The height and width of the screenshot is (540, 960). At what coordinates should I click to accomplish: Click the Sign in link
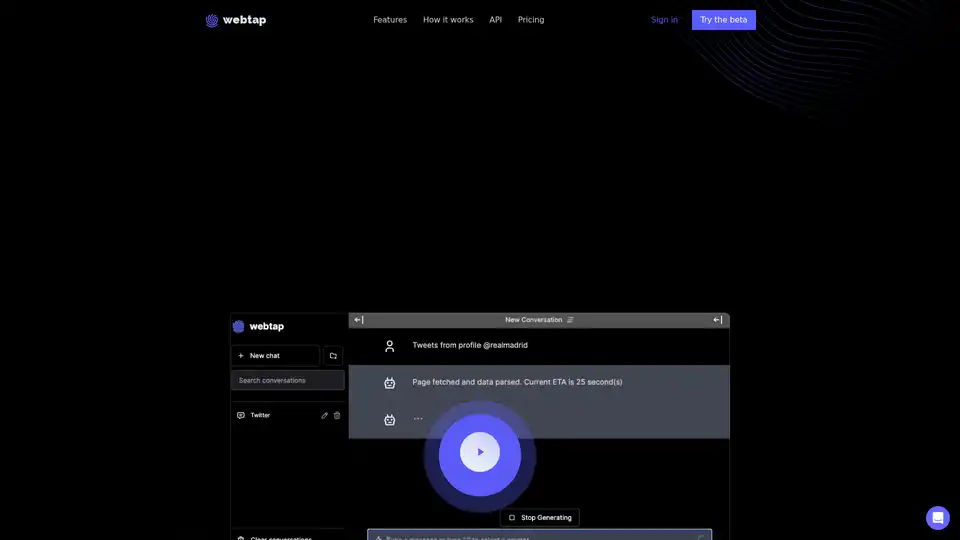[664, 20]
